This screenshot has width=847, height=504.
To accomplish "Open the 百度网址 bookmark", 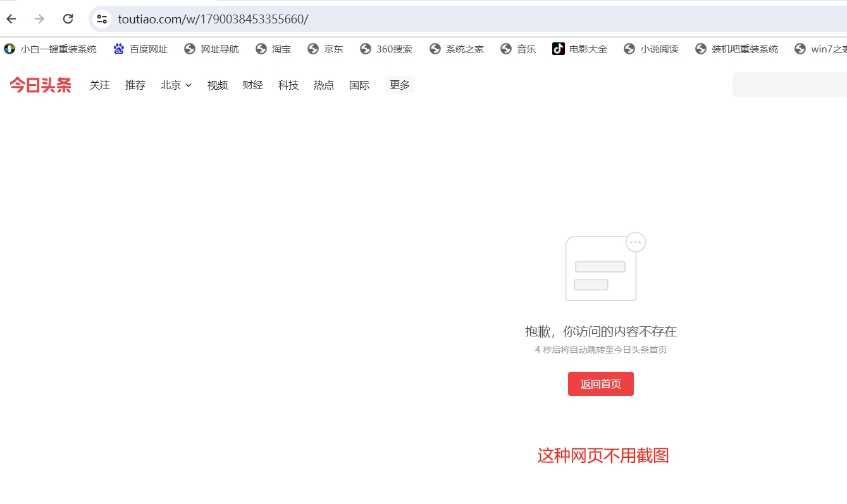I will tap(141, 49).
